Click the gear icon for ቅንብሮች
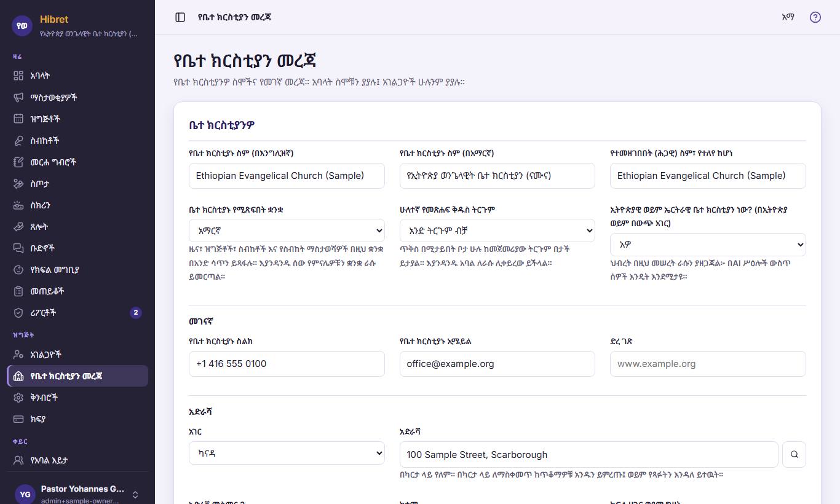This screenshot has height=504, width=840. (18, 397)
